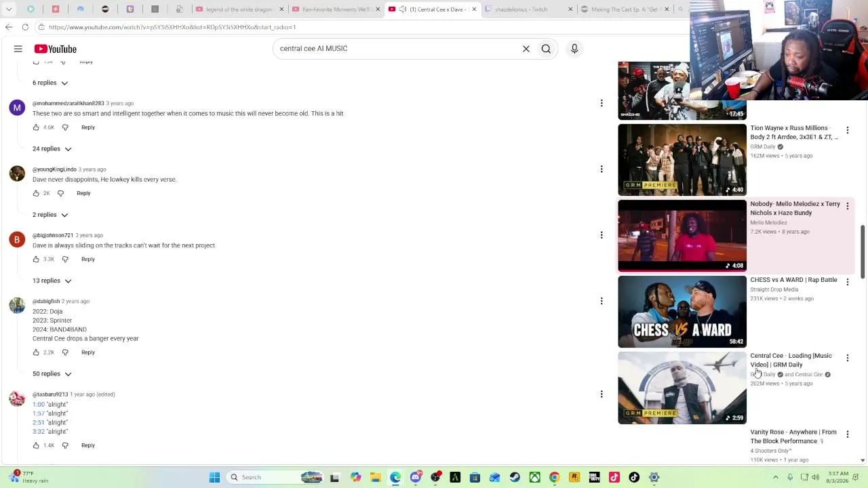Open the YouTube guide hamburger menu
The height and width of the screenshot is (488, 868).
18,49
